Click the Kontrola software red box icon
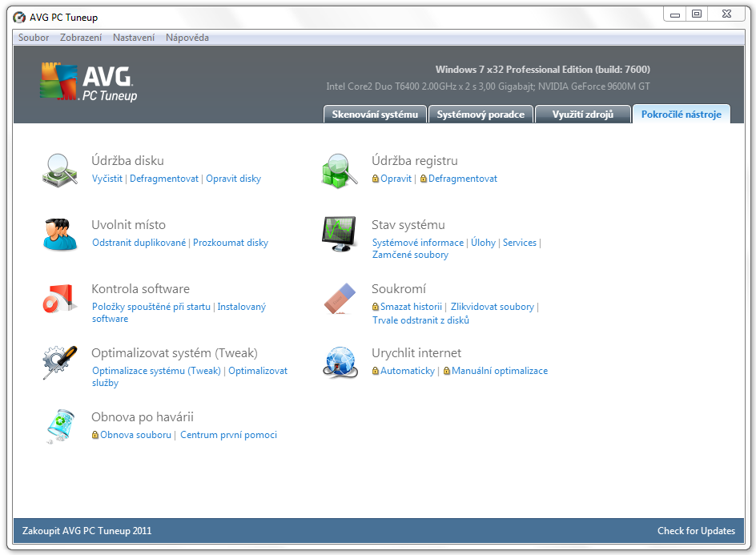Viewport: 756px width, 555px height. [60, 299]
